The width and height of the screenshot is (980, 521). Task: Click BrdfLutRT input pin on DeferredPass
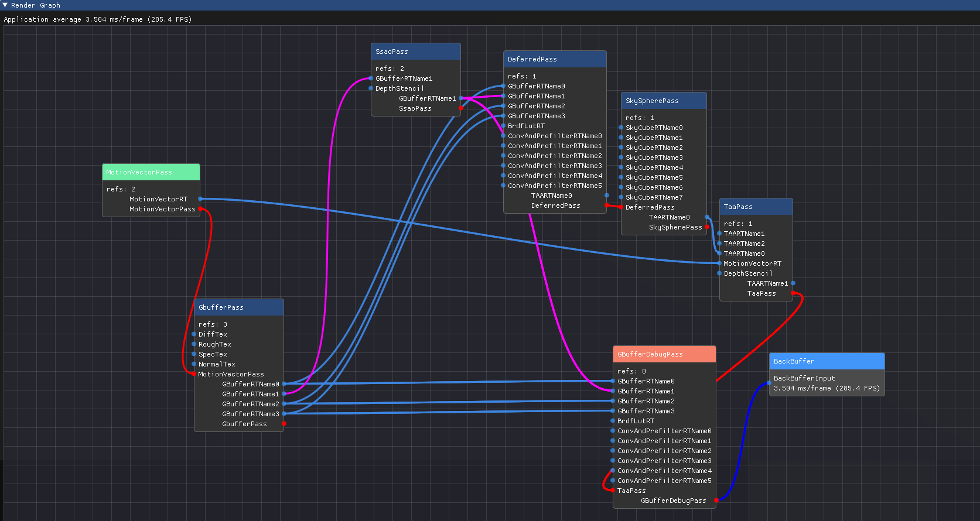(x=503, y=126)
